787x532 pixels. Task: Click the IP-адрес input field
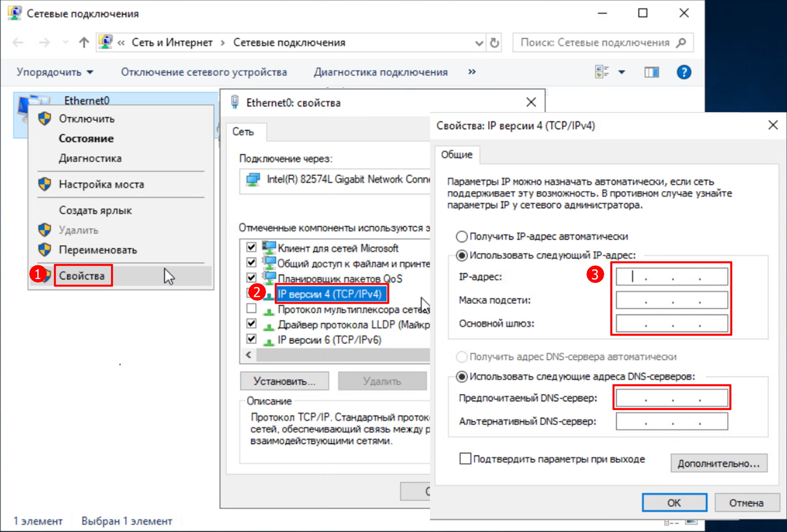[x=672, y=277]
